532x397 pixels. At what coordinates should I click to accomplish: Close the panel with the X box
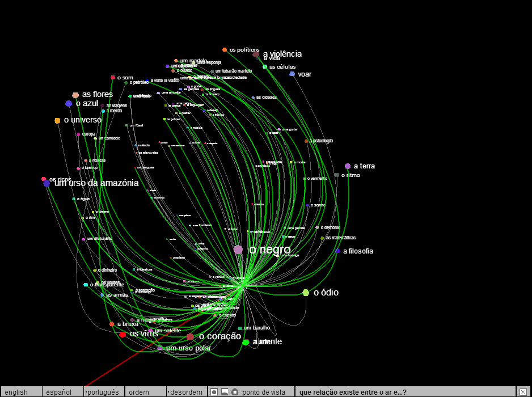(523, 392)
